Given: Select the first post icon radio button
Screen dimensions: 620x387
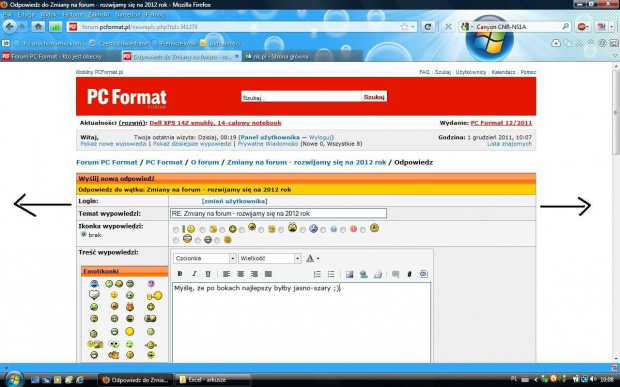Looking at the screenshot, I should point(176,230).
